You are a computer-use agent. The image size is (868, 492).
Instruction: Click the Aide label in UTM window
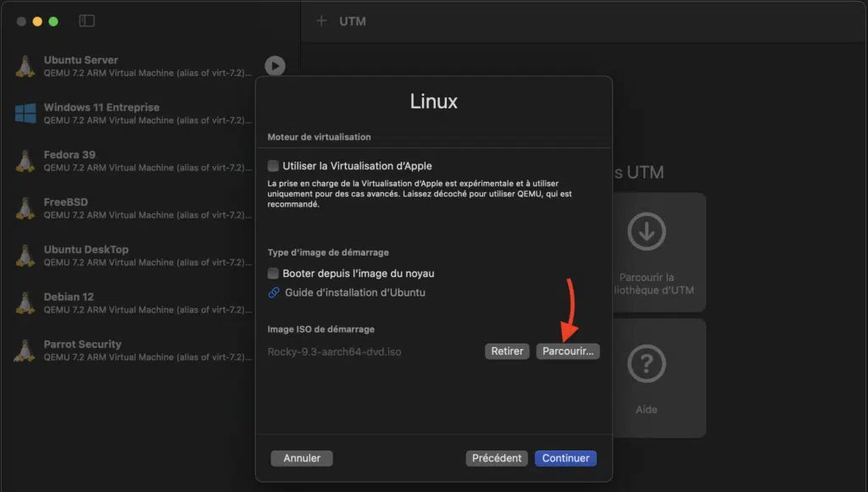(646, 410)
